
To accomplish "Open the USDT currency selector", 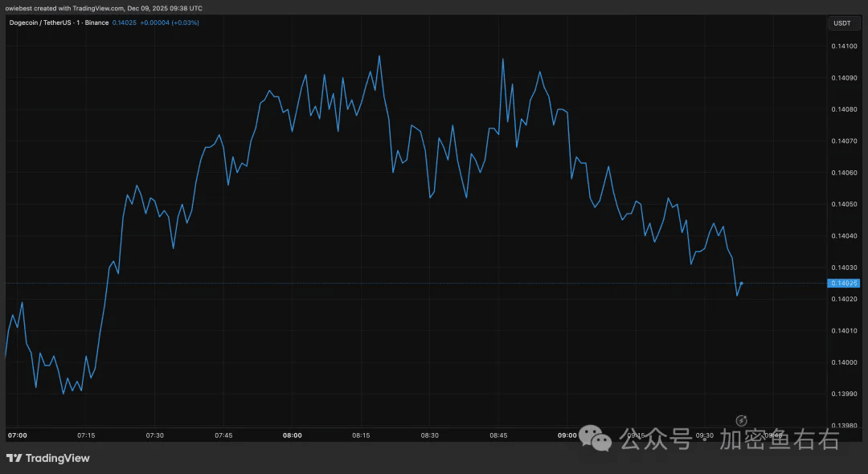I will tap(842, 23).
